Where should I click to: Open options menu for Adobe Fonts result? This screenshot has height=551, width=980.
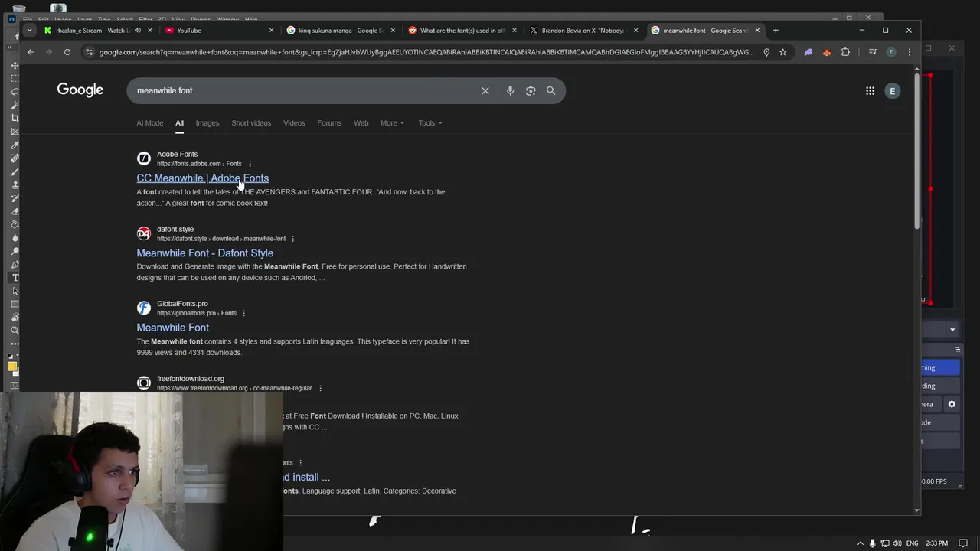coord(250,164)
